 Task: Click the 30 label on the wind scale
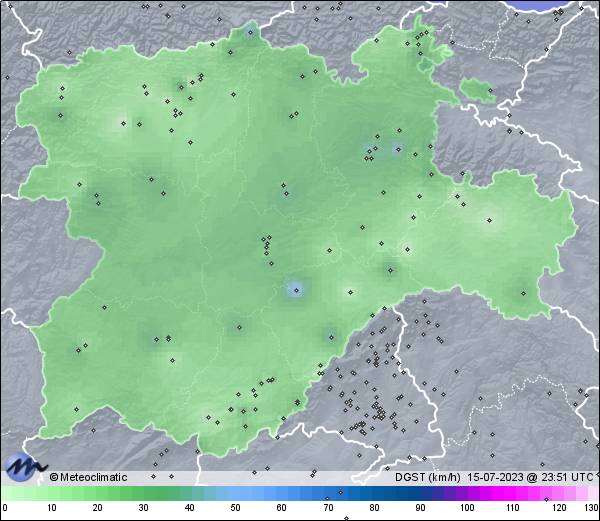143,508
